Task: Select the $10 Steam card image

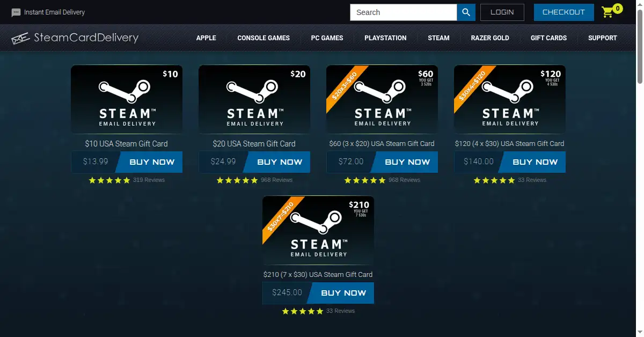Action: [127, 99]
